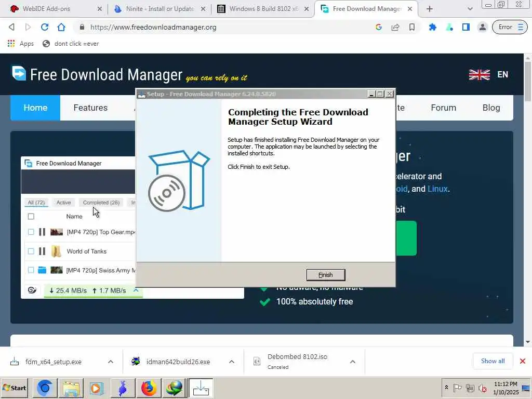Show hidden tray icons arrow
This screenshot has height=399, width=532.
[x=446, y=388]
